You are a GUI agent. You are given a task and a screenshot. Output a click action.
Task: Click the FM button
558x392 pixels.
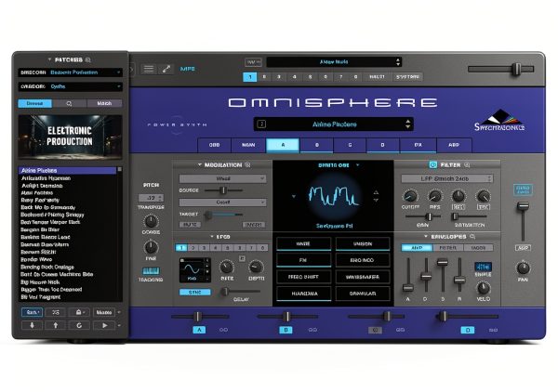pyautogui.click(x=303, y=260)
